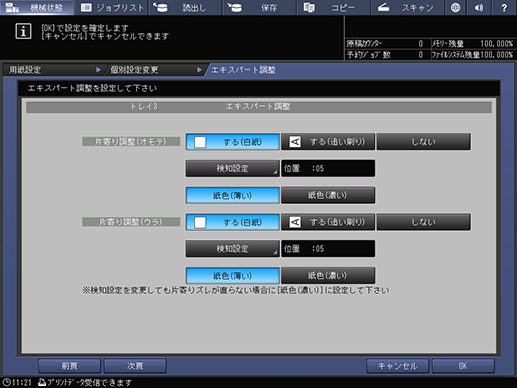Click the 片寄り調整(オモテ) label
Screen dimensions: 517x388
click(131, 142)
